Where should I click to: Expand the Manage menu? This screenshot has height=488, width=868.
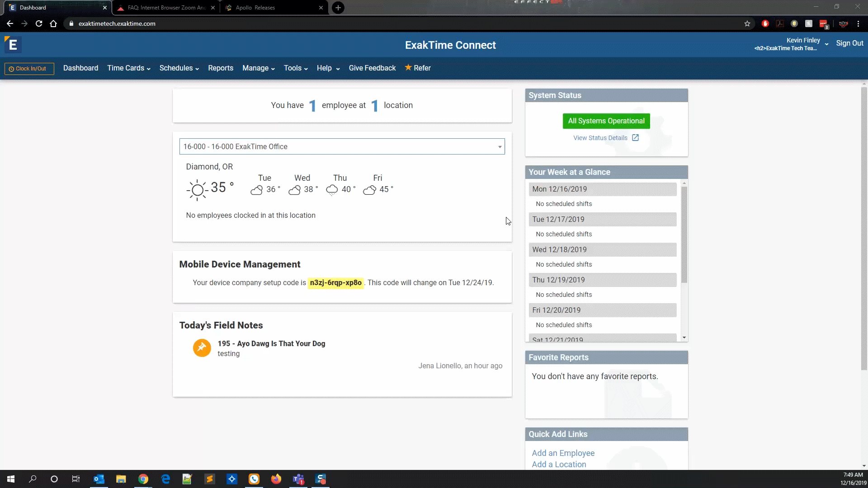[259, 68]
